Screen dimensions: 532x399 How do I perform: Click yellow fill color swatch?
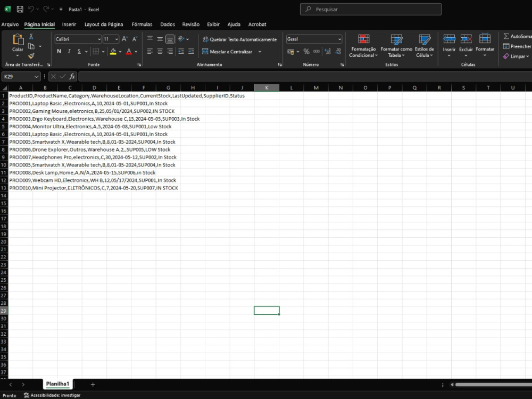pos(113,52)
